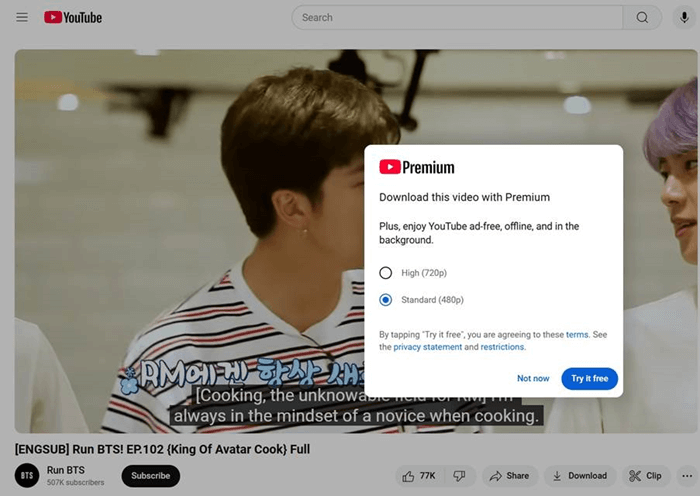Open the hamburger guide menu
Viewport: 700px width, 496px height.
click(x=22, y=17)
